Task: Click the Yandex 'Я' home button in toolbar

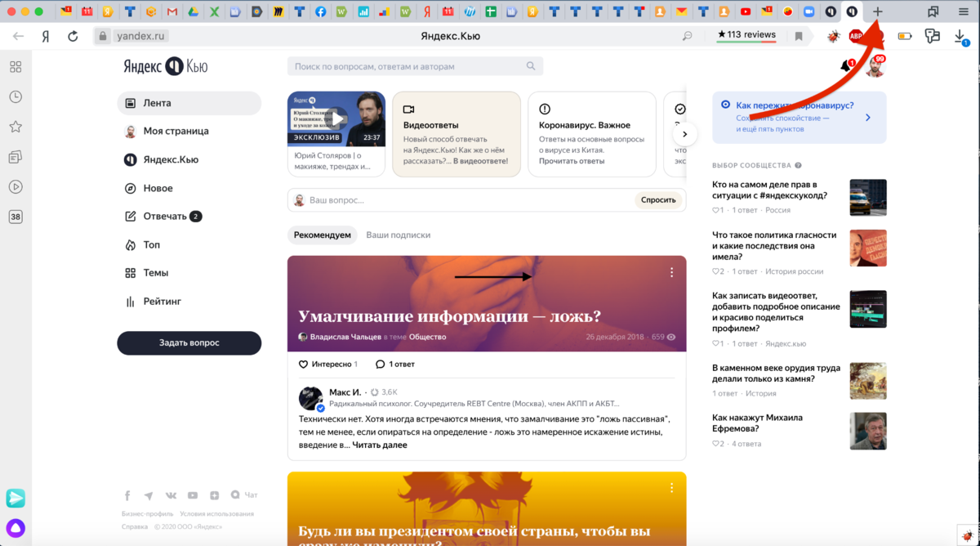Action: (x=46, y=36)
